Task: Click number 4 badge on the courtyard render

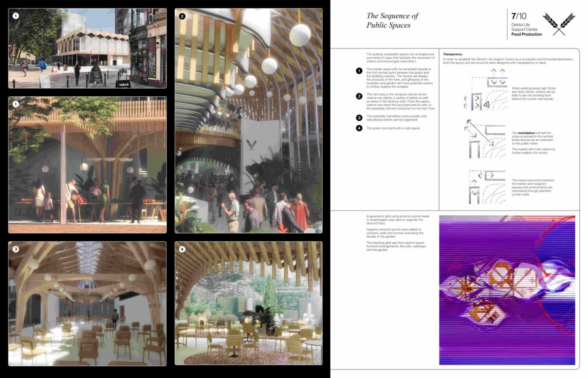Action: click(x=182, y=249)
